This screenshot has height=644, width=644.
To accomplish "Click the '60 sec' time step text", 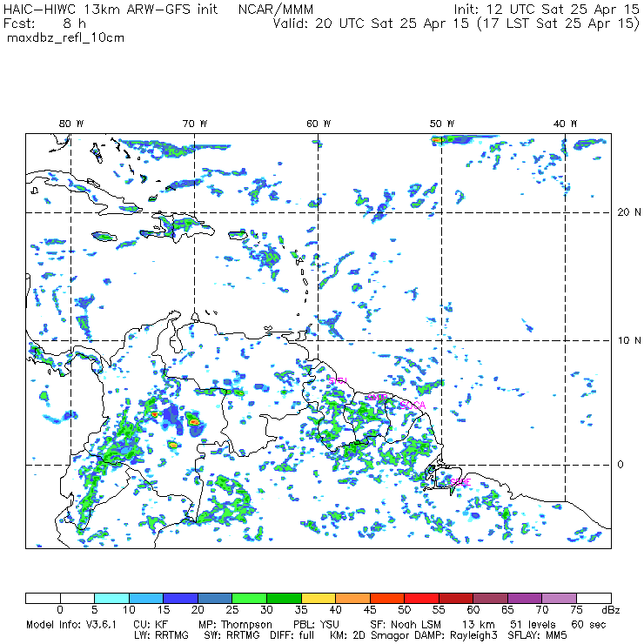I will click(x=588, y=625).
